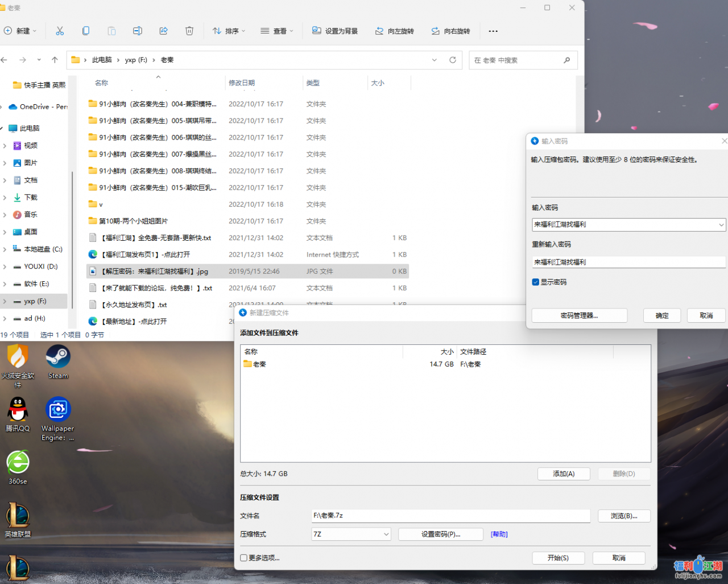728x584 pixels.
Task: Refresh the current folder view
Action: [x=453, y=60]
